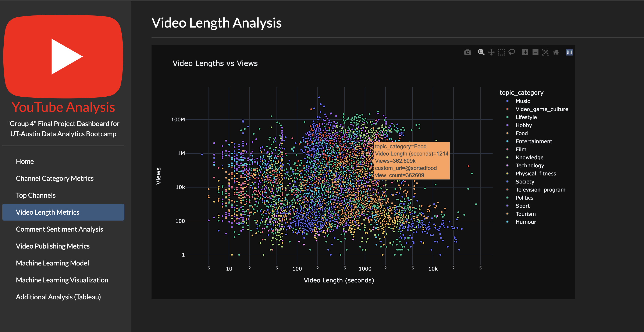Zoom in on the chart
Viewport: 644px width, 332px height.
525,52
